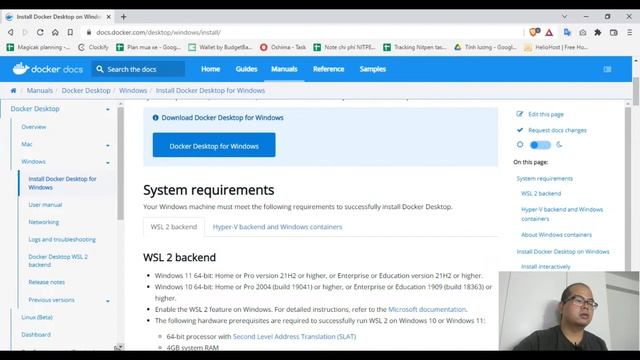
Task: Open the Magicak planning bookmark
Action: [x=38, y=47]
